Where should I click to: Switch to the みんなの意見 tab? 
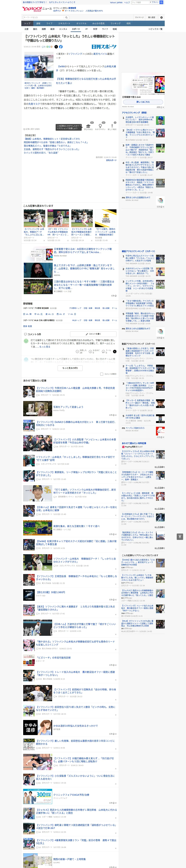[x=98, y=24]
